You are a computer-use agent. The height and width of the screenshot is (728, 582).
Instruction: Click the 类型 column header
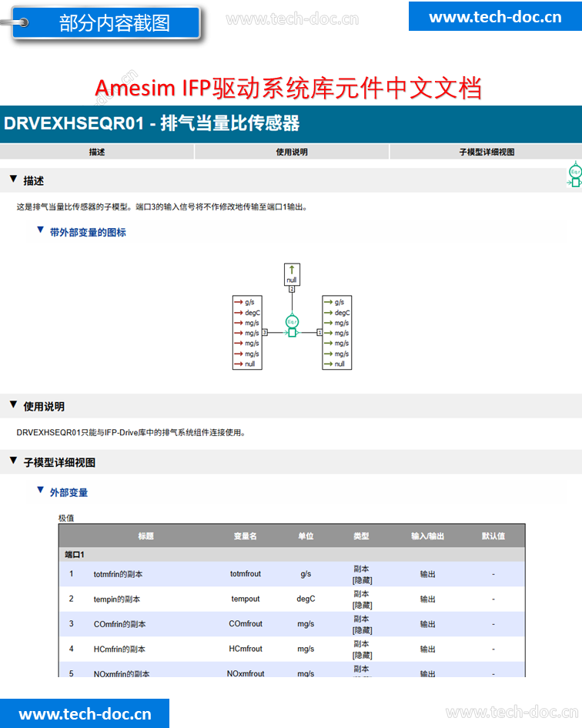point(362,535)
